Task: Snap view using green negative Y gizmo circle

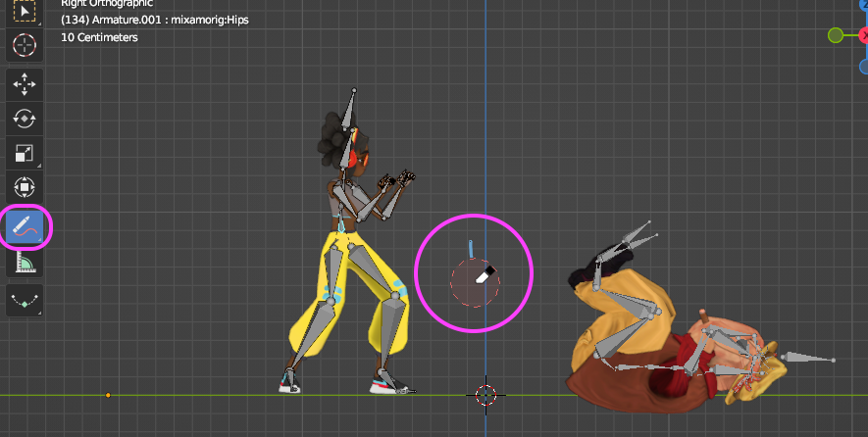Action: pyautogui.click(x=836, y=35)
